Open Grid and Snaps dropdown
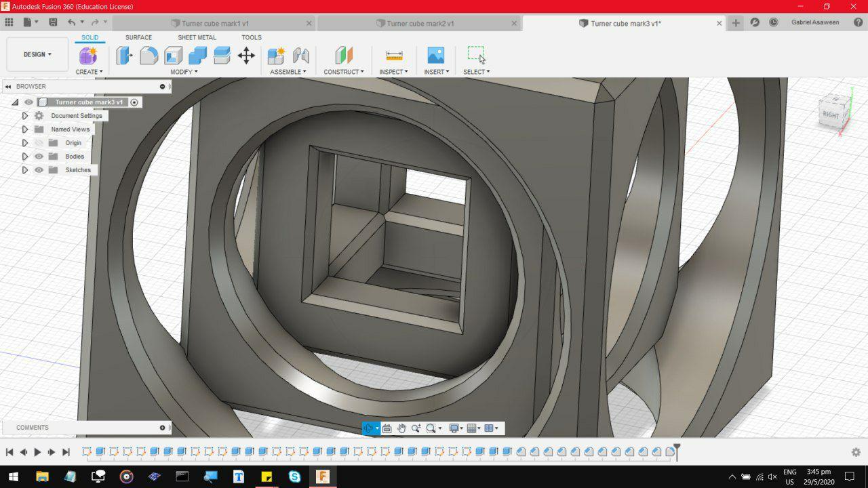 pos(475,428)
